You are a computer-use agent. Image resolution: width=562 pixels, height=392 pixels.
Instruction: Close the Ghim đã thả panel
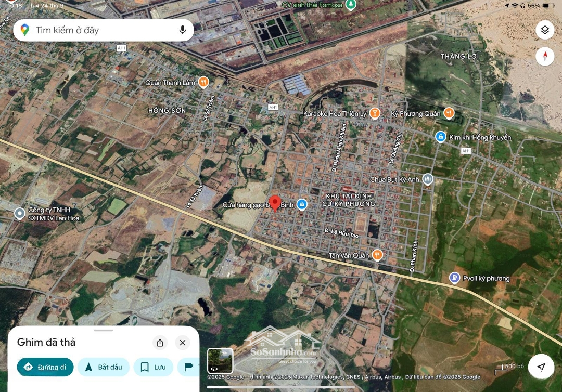(183, 343)
